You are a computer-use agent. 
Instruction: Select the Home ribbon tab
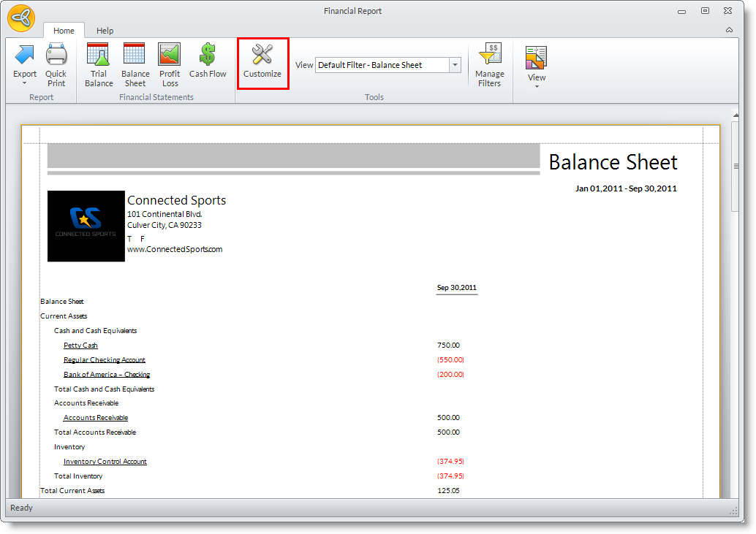coord(64,31)
